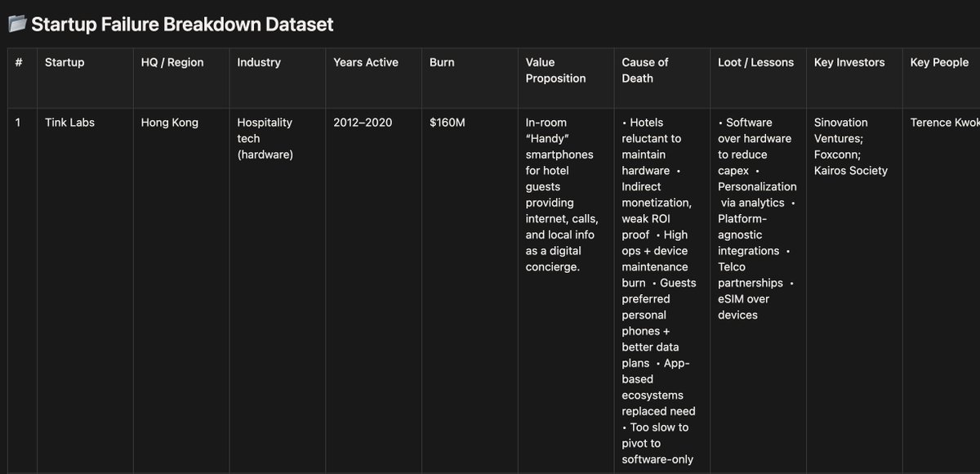Select the 'Cause of Death' column header
Screen dimensions: 980x474
663,78
